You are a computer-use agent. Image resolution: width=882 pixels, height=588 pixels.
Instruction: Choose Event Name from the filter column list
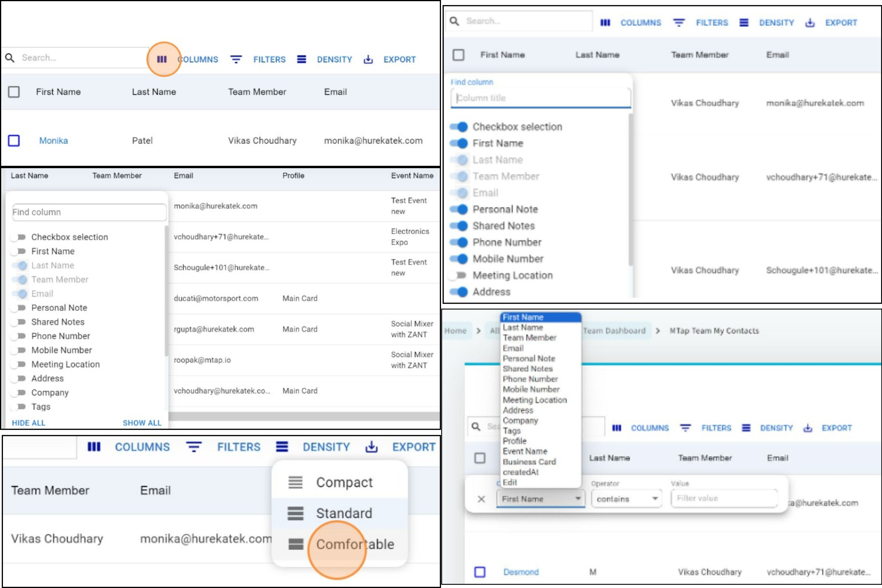541,452
